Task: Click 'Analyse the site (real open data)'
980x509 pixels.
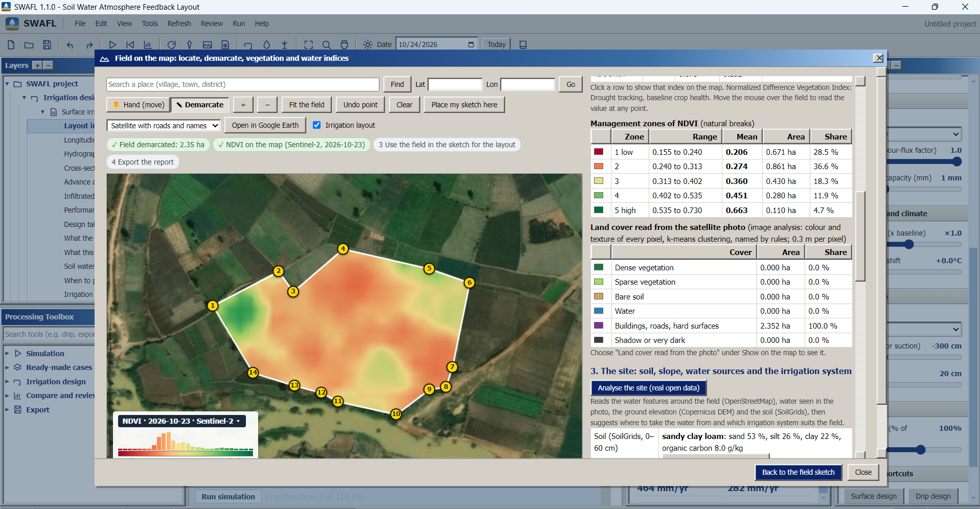Action: [649, 388]
